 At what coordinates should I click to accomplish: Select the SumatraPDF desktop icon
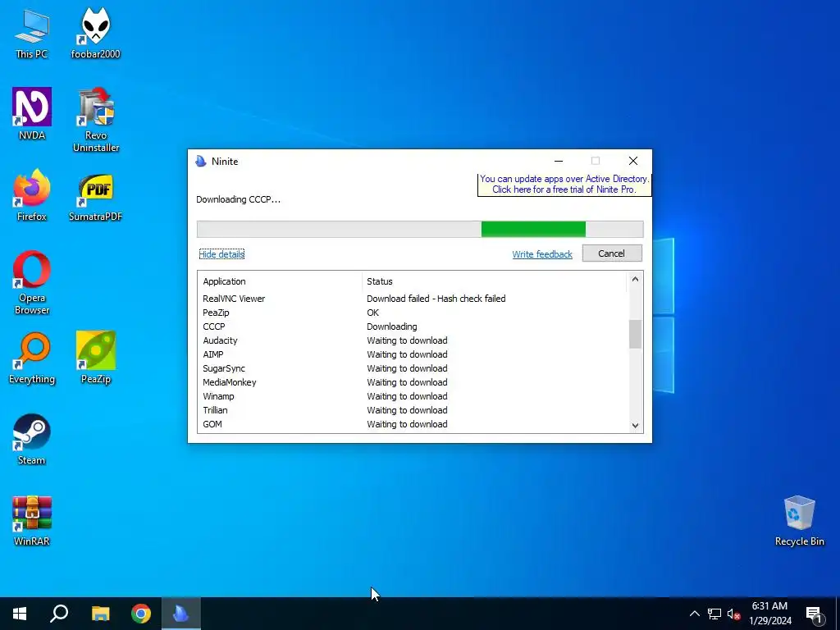click(x=95, y=197)
